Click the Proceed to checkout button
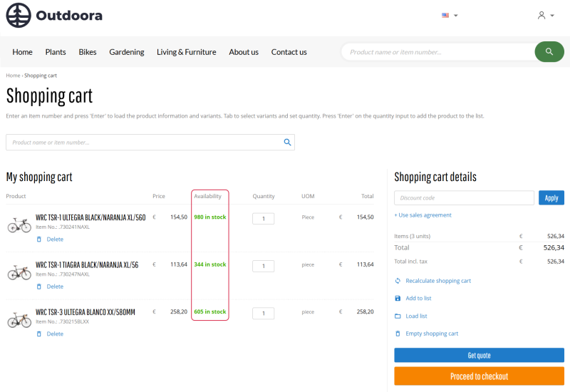This screenshot has height=392, width=570. pyautogui.click(x=479, y=376)
